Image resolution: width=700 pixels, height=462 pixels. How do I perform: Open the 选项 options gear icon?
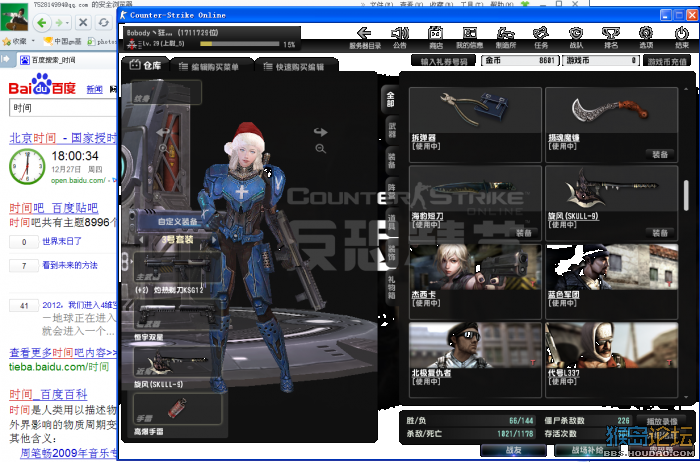tap(646, 37)
